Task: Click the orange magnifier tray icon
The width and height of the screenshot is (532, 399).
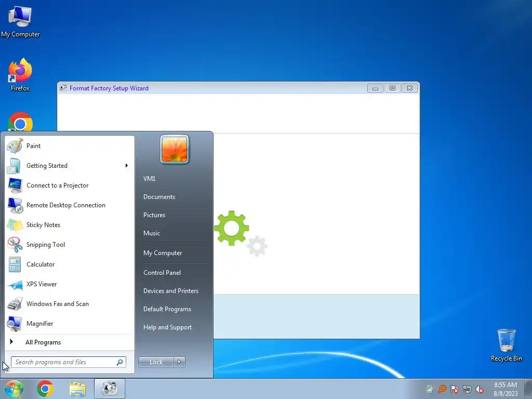Action: (x=442, y=389)
